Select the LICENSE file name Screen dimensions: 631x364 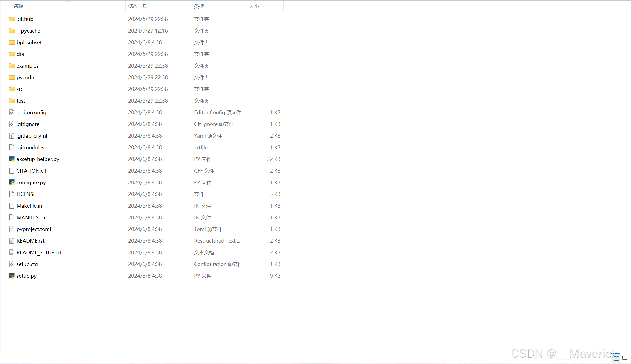point(26,194)
